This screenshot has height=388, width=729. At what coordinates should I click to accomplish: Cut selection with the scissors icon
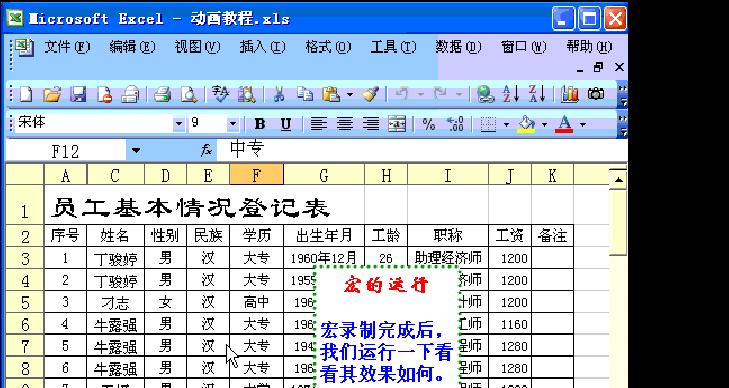click(x=278, y=95)
